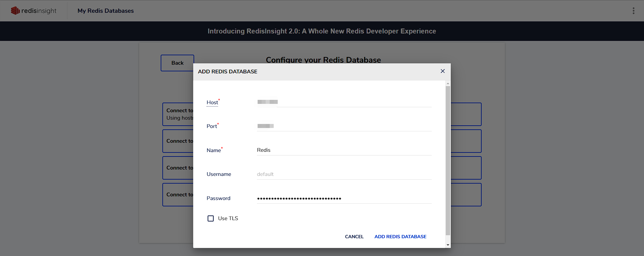Image resolution: width=644 pixels, height=256 pixels.
Task: Click the RedisInsight logo icon
Action: pos(15,11)
